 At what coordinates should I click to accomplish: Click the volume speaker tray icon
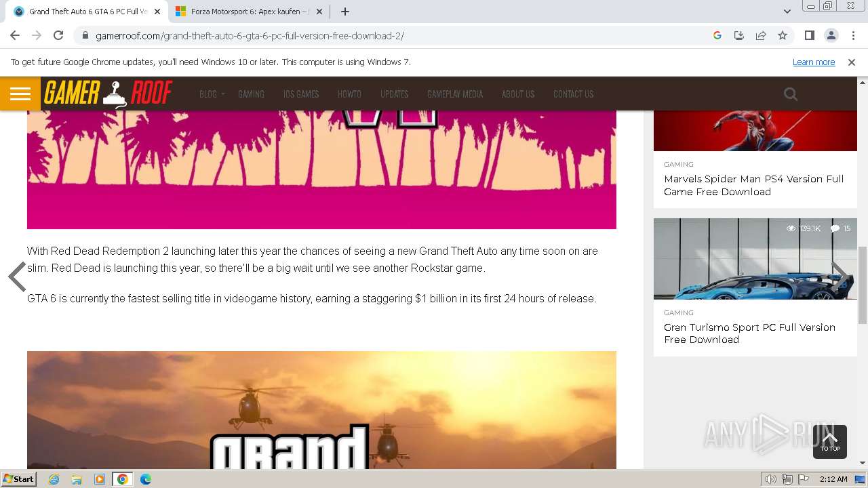pyautogui.click(x=771, y=479)
